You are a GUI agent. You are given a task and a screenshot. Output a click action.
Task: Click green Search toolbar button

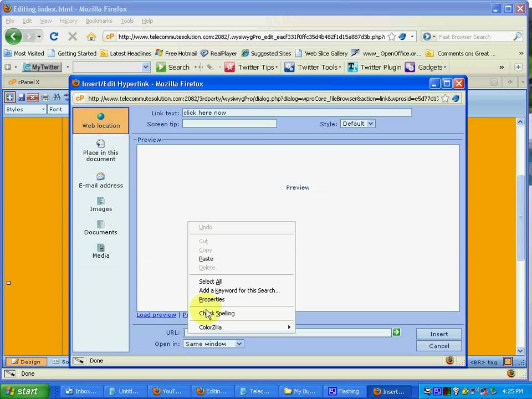pyautogui.click(x=173, y=67)
